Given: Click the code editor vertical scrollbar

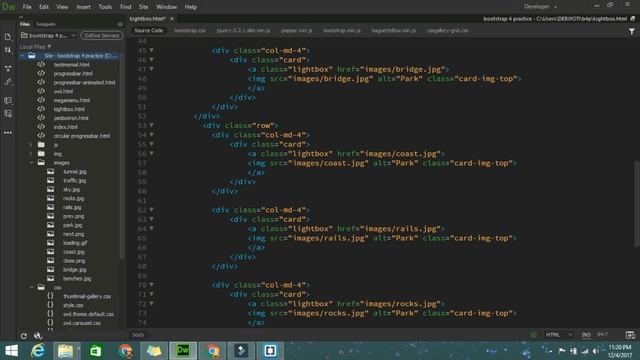Looking at the screenshot, I should pos(636,203).
